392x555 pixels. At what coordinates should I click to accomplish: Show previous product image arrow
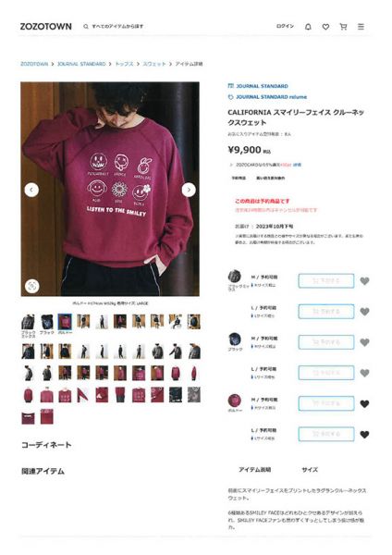coord(31,190)
